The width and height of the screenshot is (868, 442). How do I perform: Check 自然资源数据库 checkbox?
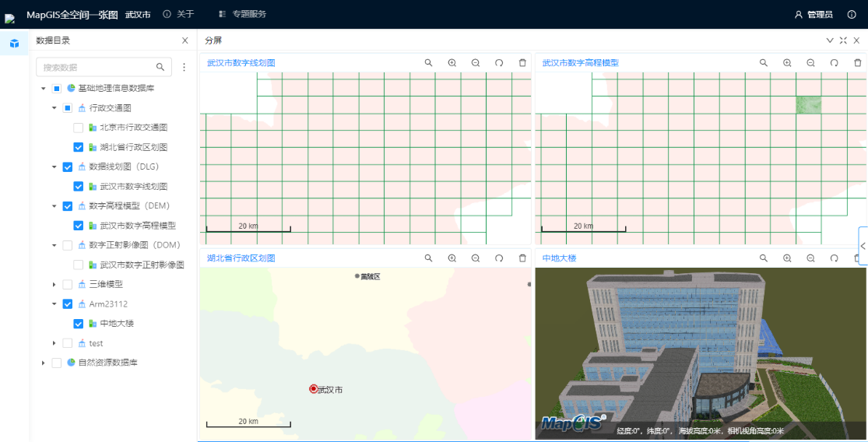[x=57, y=363]
